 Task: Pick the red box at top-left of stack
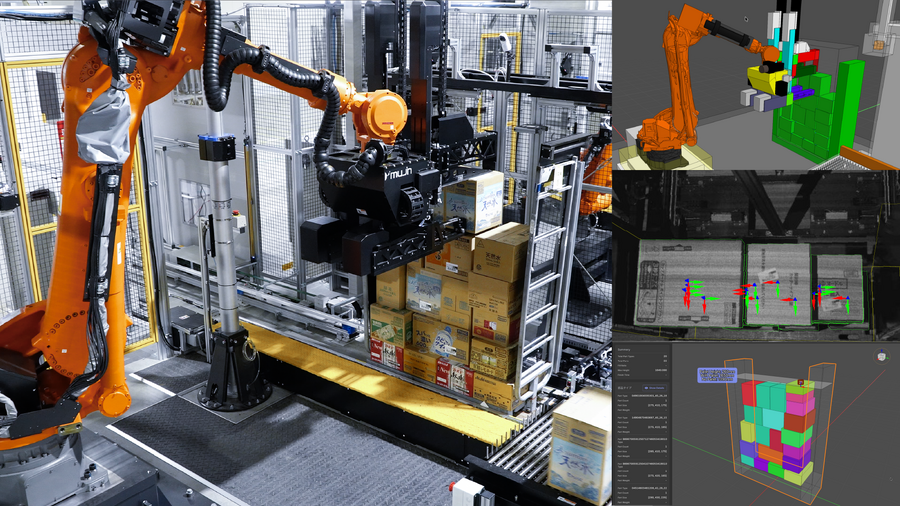(x=749, y=394)
